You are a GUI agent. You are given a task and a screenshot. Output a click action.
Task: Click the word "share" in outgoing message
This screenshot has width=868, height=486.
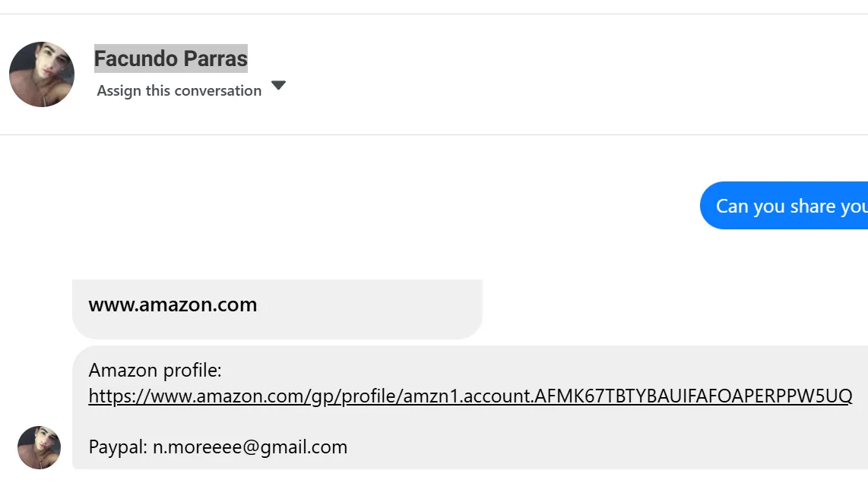[783, 206]
